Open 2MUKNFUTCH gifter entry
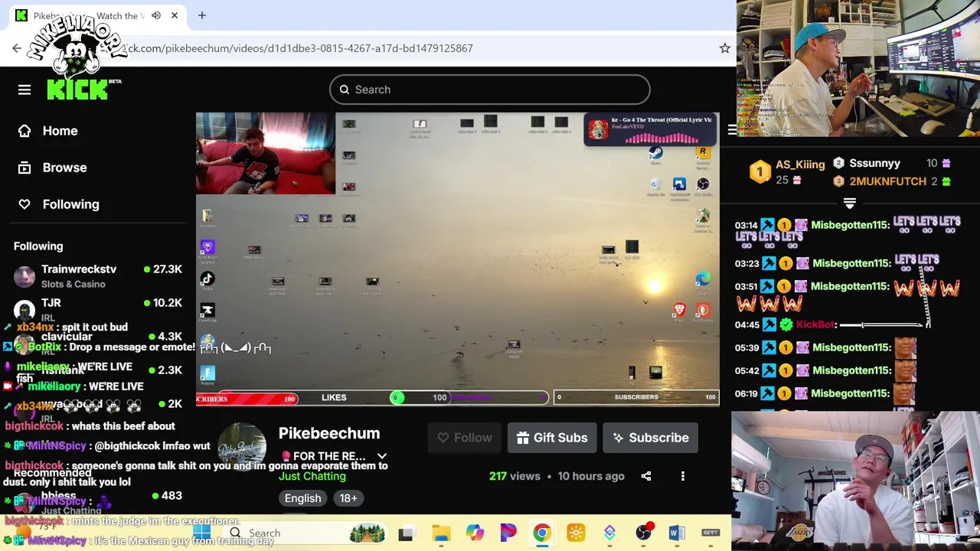The height and width of the screenshot is (551, 980). tap(887, 181)
